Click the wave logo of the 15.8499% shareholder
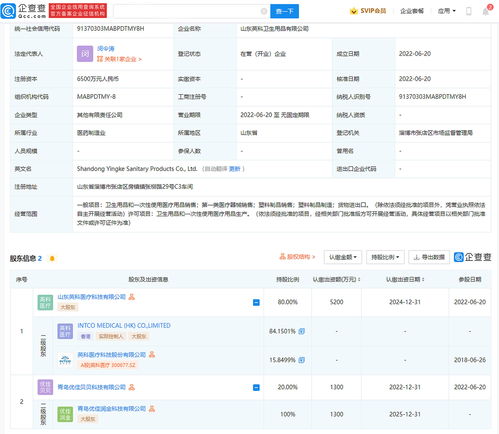This screenshot has width=499, height=434. click(65, 360)
